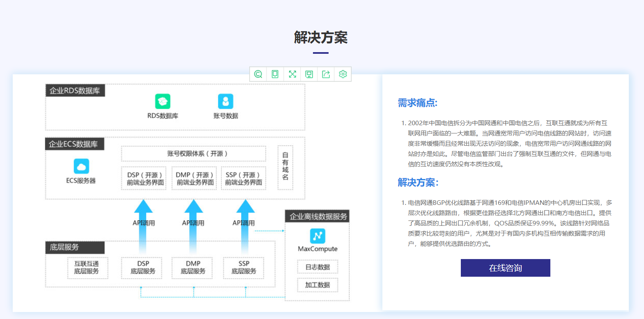Click the 互联互通 底层服务 box
This screenshot has height=319, width=644.
tap(87, 268)
